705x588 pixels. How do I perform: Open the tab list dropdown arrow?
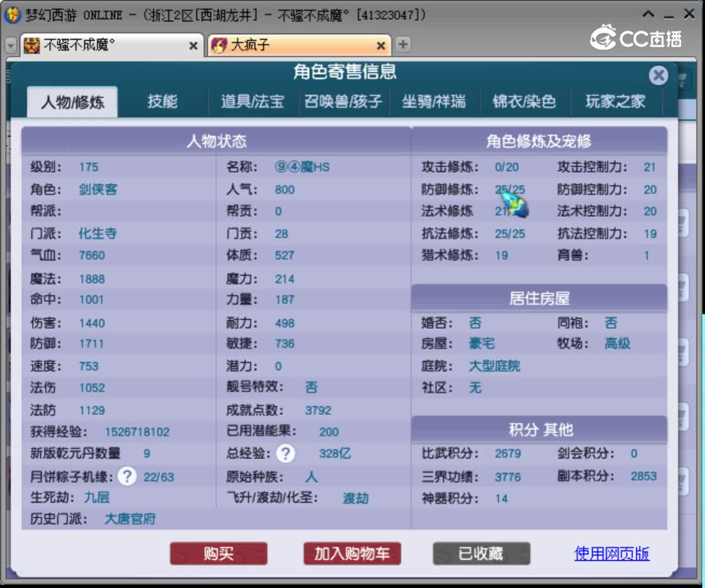tap(10, 45)
